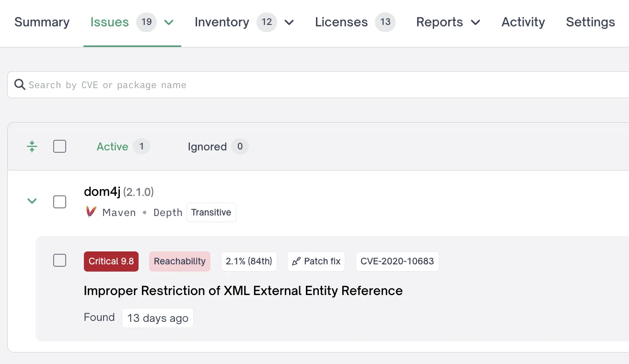Click the search input field
The height and width of the screenshot is (364, 629).
pos(192,84)
